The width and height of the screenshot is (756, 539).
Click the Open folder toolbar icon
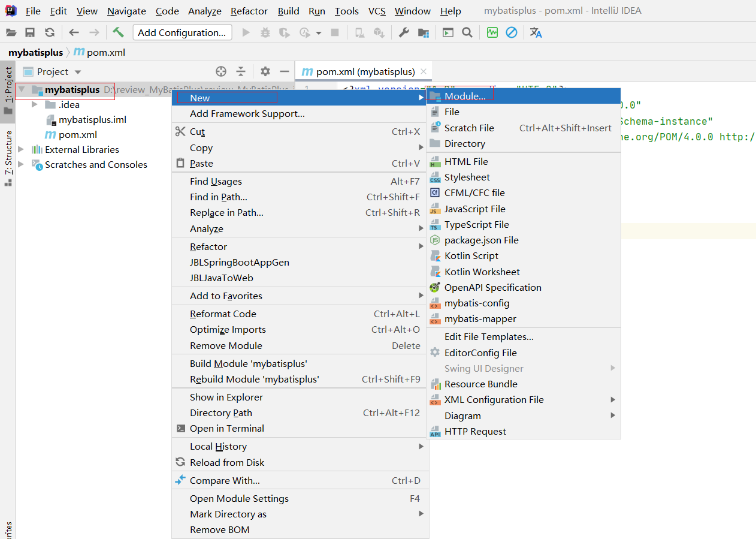pyautogui.click(x=11, y=32)
